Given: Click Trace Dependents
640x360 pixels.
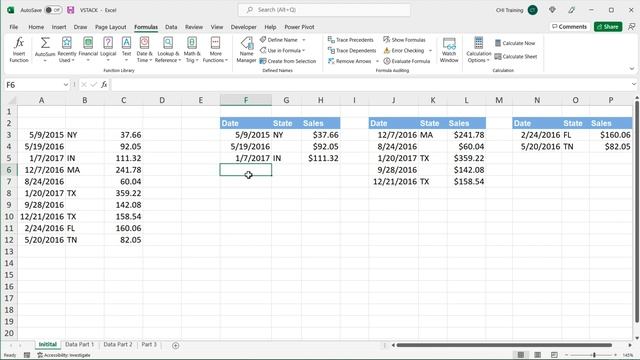Looking at the screenshot, I should tap(352, 50).
